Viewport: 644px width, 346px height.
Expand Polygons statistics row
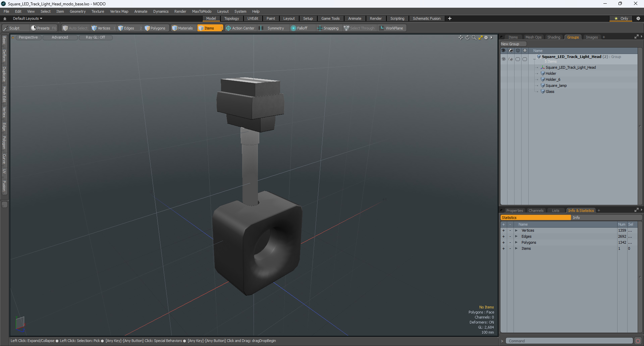[516, 242]
